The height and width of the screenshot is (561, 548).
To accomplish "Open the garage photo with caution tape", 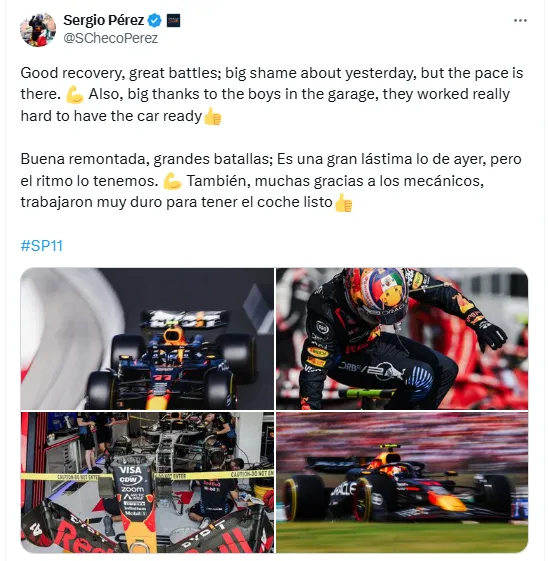I will pyautogui.click(x=147, y=482).
